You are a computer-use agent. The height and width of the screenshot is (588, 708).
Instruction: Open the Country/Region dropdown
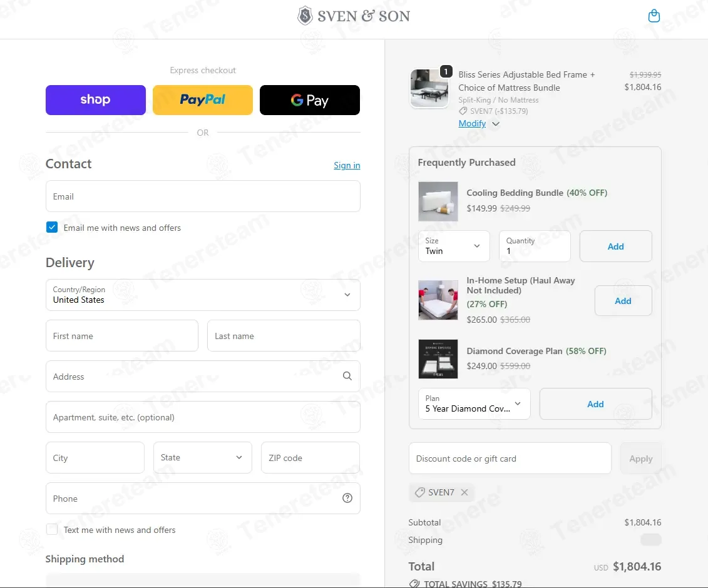203,295
